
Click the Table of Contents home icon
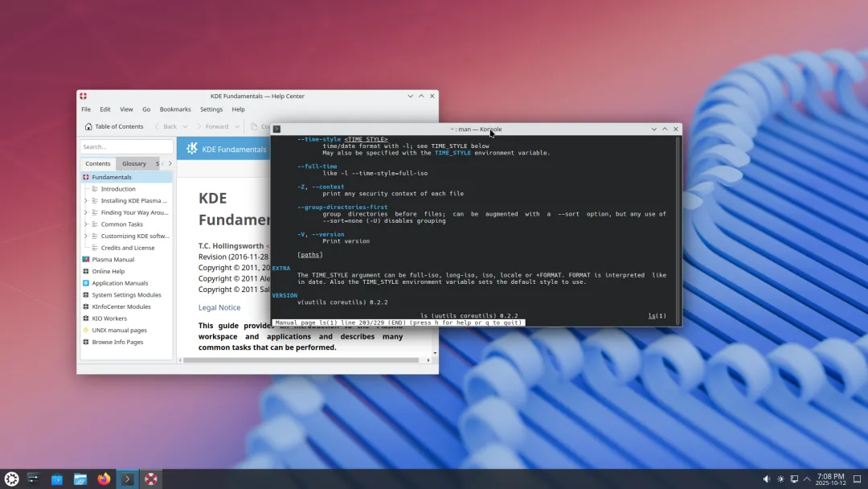(88, 126)
